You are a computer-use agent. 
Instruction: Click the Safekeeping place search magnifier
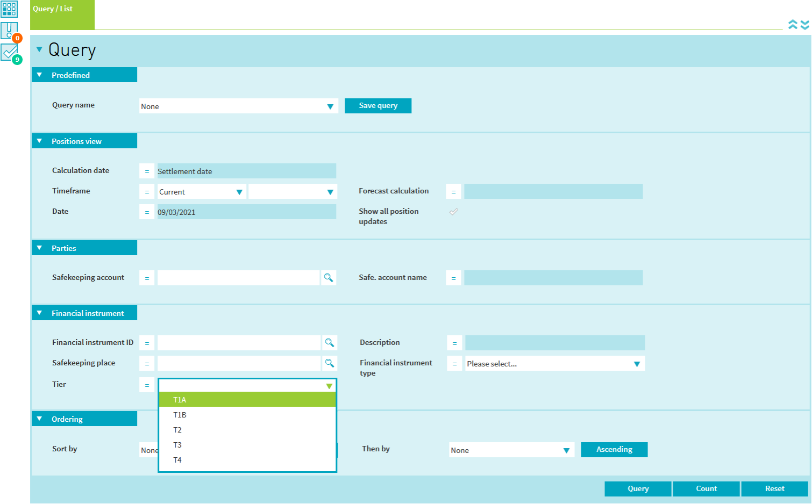pos(329,363)
